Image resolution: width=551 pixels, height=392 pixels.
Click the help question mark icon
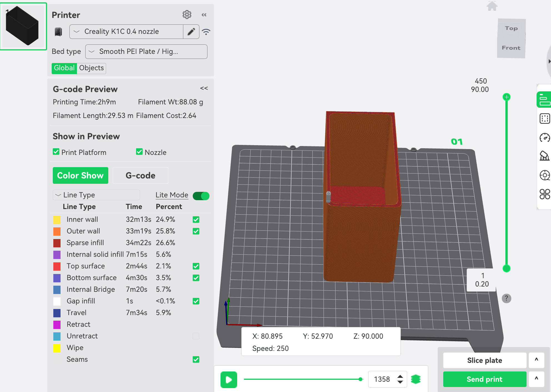[506, 298]
